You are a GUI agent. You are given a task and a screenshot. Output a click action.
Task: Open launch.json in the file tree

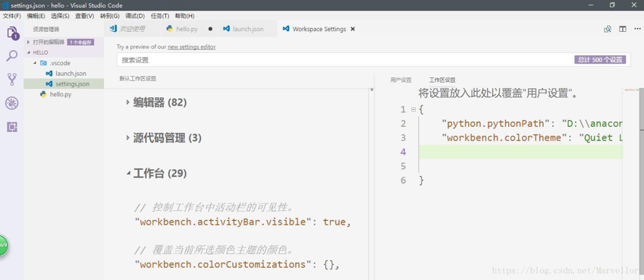point(71,74)
